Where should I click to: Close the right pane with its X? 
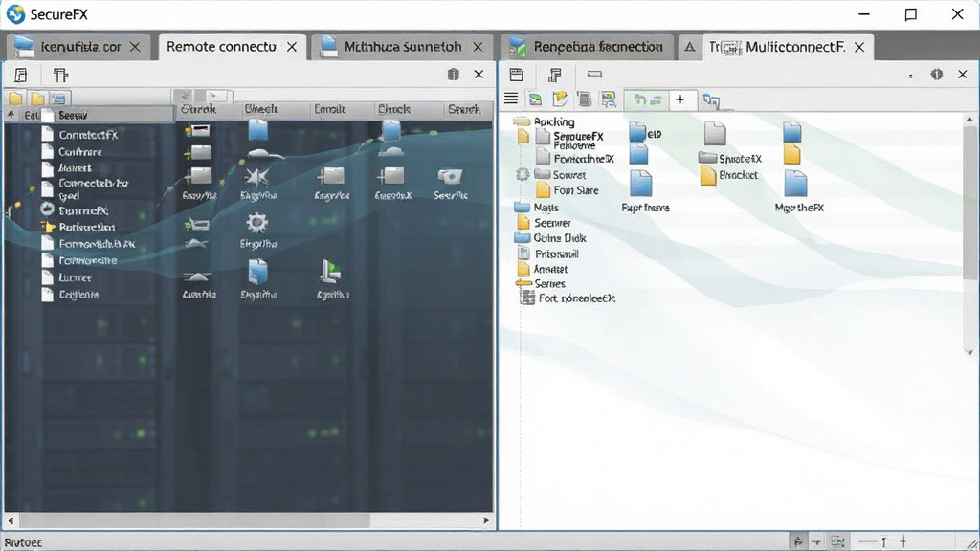pos(963,75)
